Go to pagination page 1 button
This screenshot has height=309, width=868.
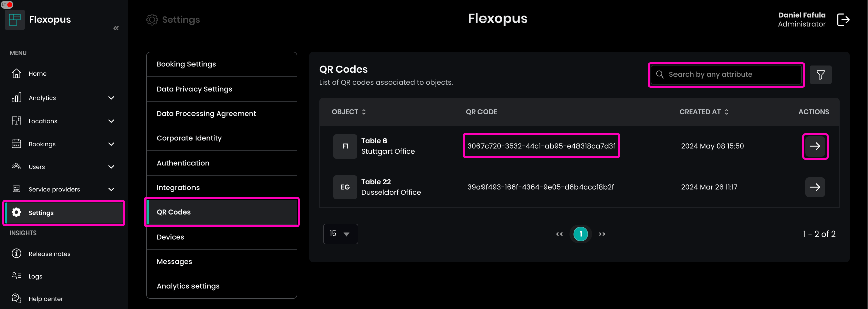point(581,234)
